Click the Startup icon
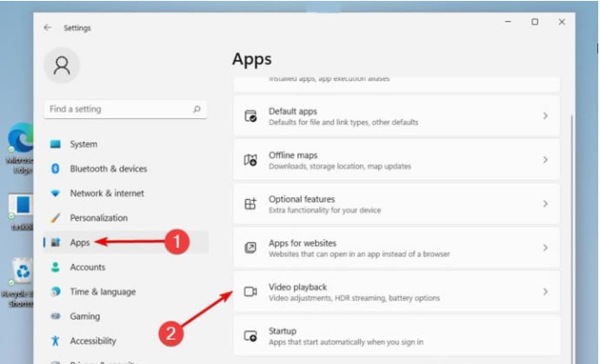The width and height of the screenshot is (600, 364). pyautogui.click(x=250, y=335)
